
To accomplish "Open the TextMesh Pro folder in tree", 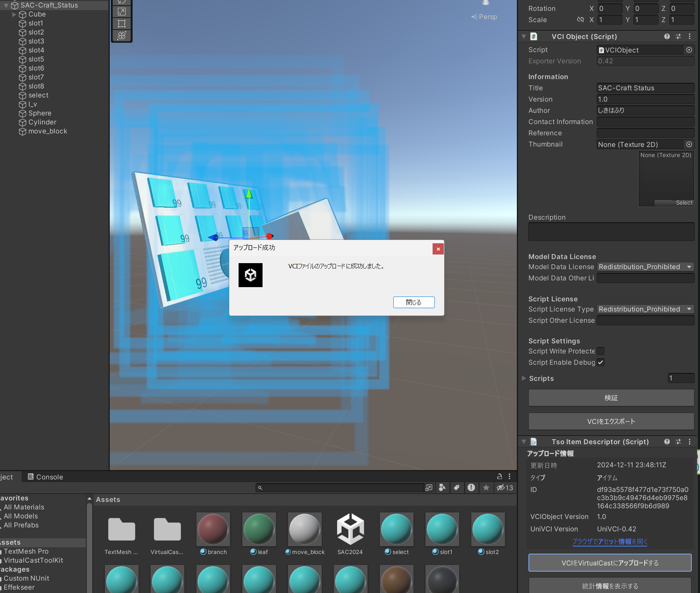I will click(26, 551).
